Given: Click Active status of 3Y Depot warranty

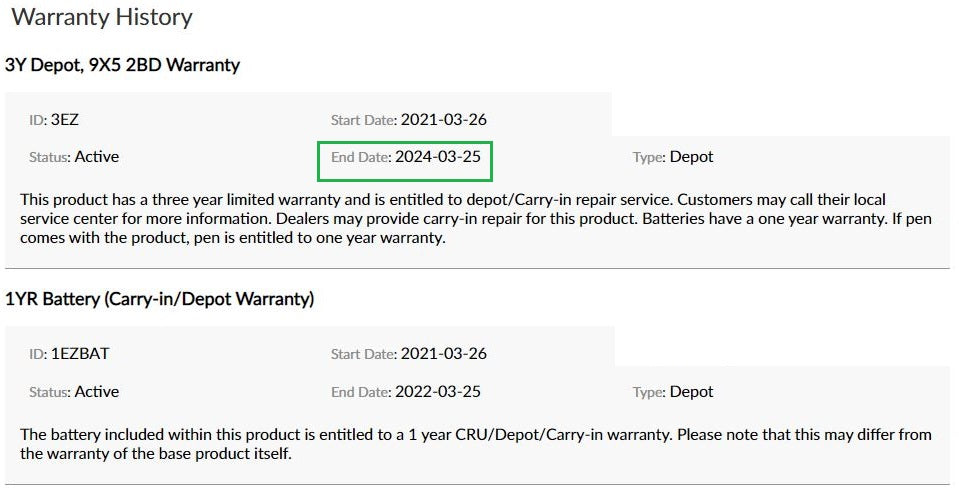Looking at the screenshot, I should click(x=97, y=157).
